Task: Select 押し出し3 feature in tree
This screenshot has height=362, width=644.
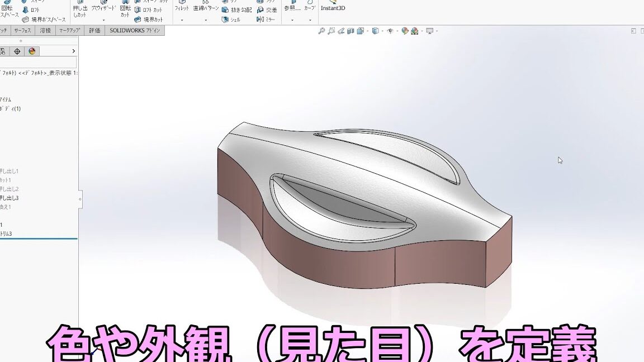Action: click(x=9, y=198)
